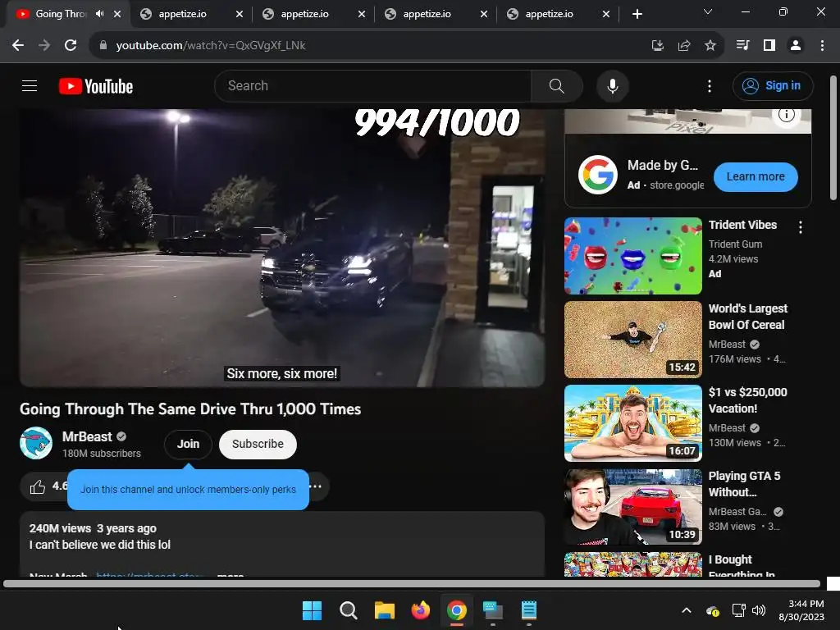Show hidden system tray icons chevron
Viewport: 840px width, 630px height.
687,610
